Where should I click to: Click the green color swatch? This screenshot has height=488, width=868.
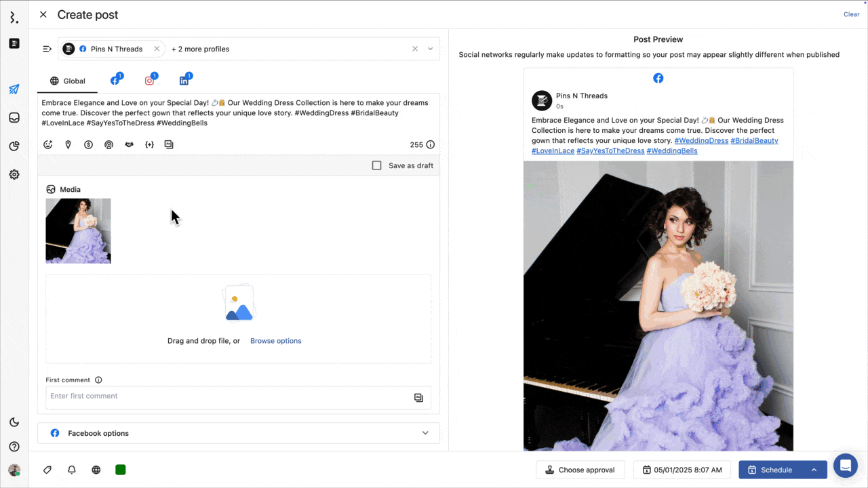point(121,470)
